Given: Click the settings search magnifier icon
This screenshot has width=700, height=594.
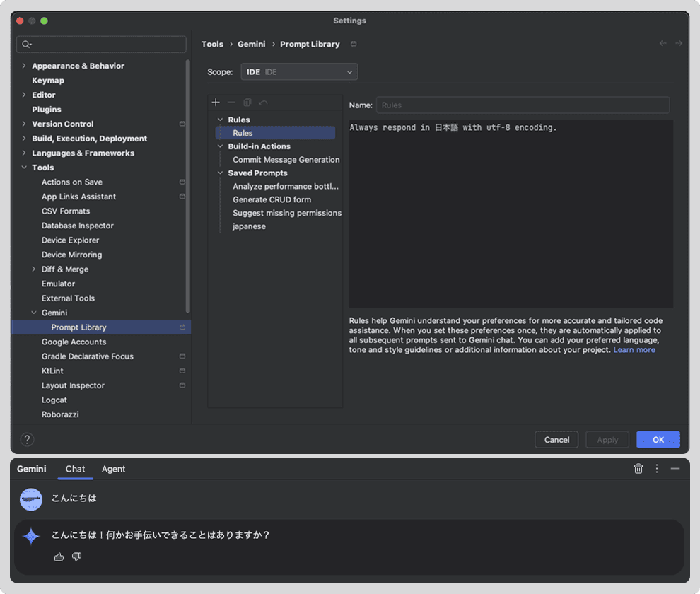Looking at the screenshot, I should click(26, 45).
